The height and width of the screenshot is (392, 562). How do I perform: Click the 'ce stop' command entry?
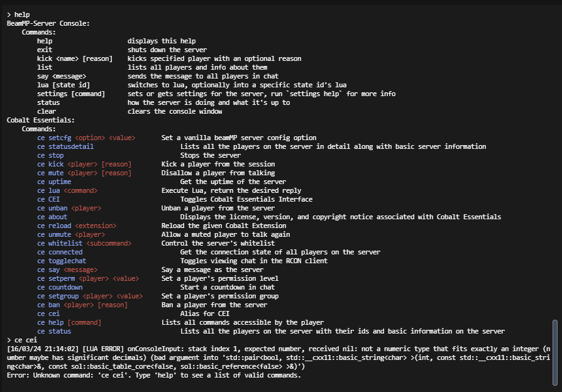coord(50,155)
